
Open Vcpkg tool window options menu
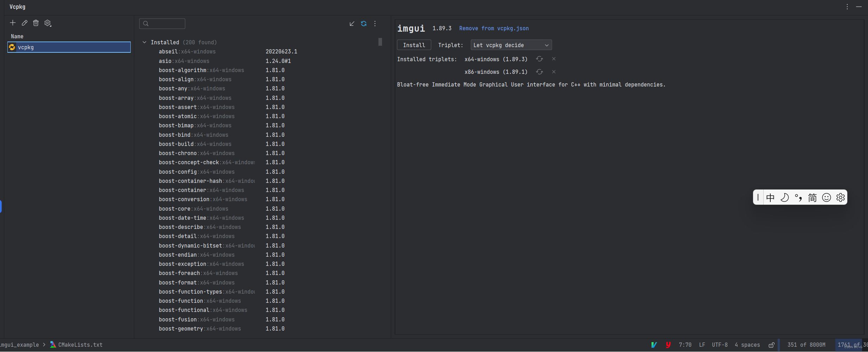click(847, 7)
